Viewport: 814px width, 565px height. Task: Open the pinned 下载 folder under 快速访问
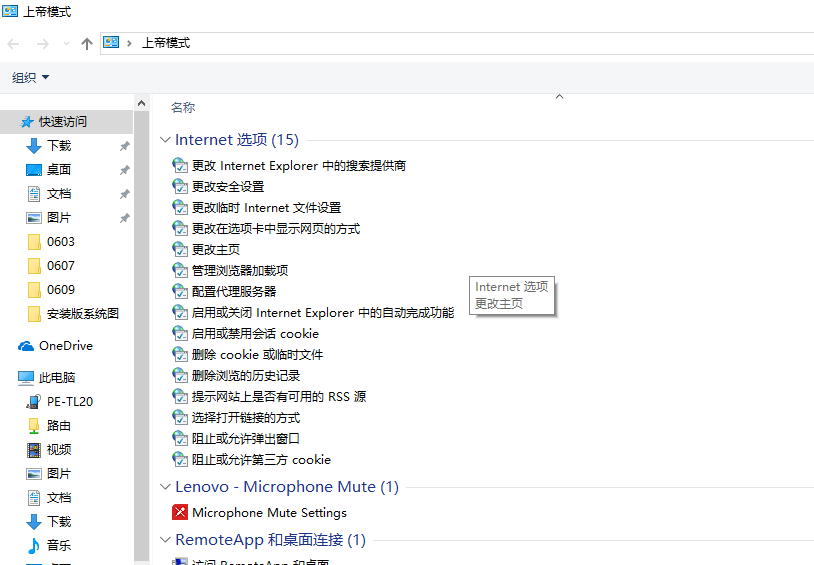(59, 146)
